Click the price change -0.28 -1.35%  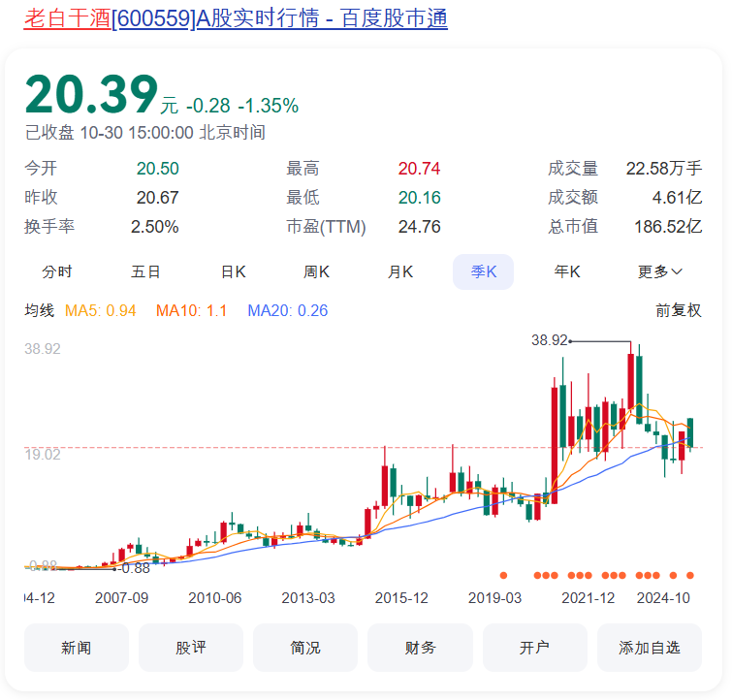(x=242, y=106)
